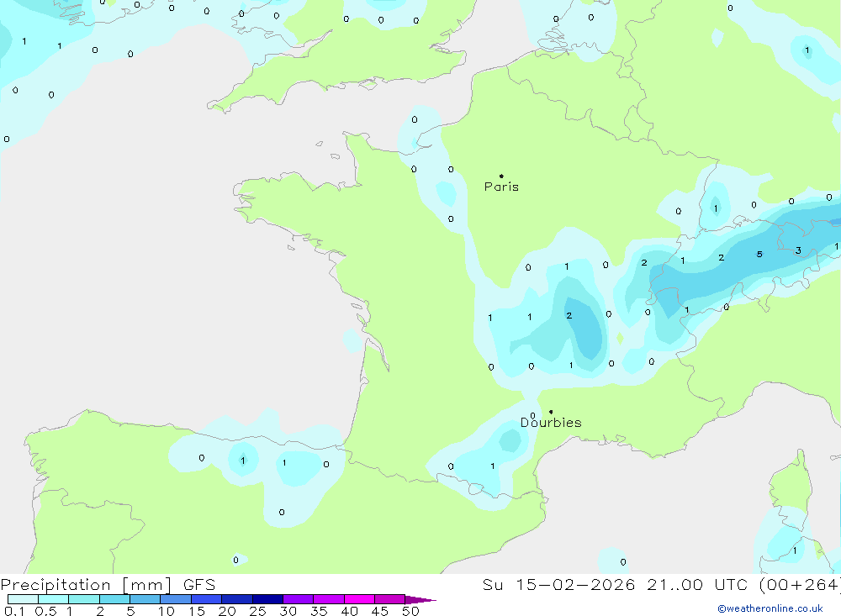Image resolution: width=841 pixels, height=616 pixels.
Task: Open the ©weatheronline.co.uk link
Action: [770, 608]
